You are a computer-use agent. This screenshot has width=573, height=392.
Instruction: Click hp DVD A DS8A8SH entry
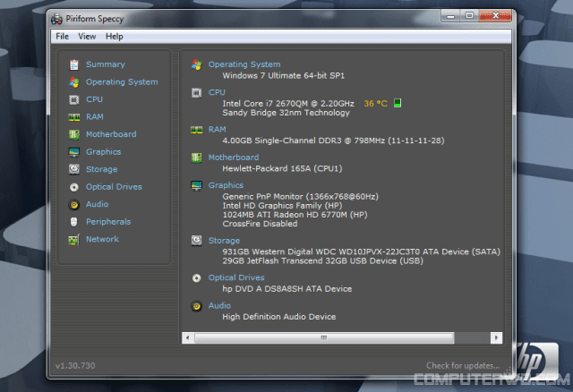[x=286, y=289]
